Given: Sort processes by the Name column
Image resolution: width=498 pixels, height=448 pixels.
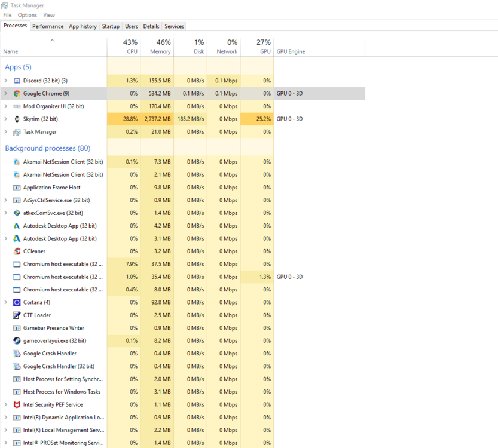Looking at the screenshot, I should [53, 47].
